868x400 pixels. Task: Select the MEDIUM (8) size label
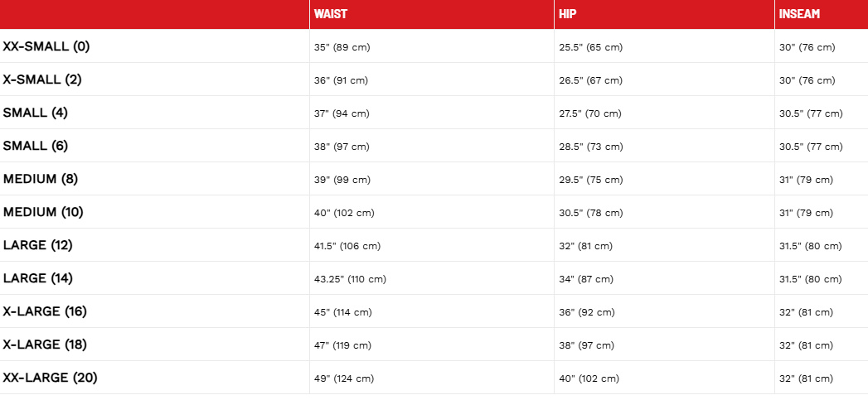click(x=41, y=179)
